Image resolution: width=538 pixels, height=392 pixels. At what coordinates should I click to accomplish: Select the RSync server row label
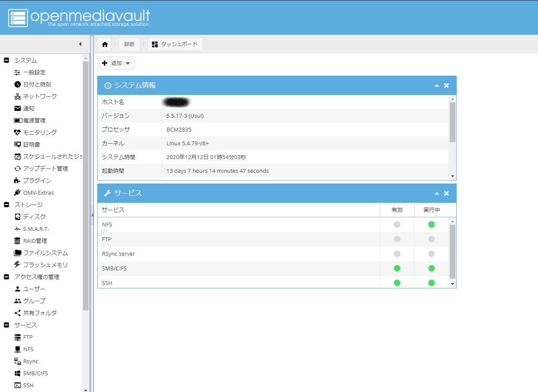tap(118, 254)
